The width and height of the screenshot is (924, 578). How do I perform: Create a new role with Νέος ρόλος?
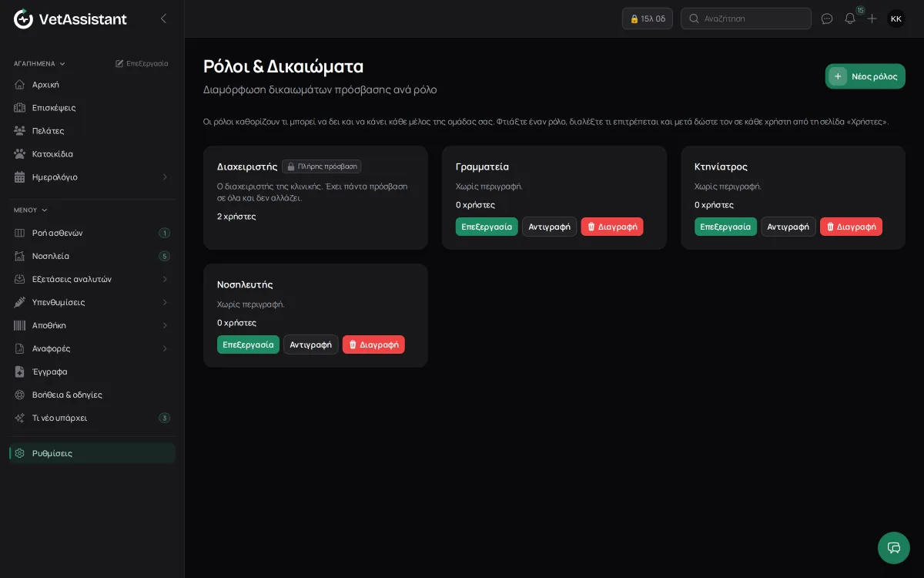(x=865, y=76)
